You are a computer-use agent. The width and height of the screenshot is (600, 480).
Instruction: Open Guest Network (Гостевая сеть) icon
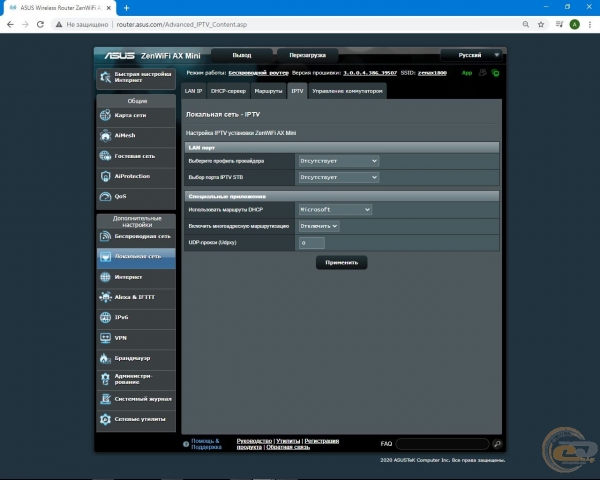(x=105, y=156)
